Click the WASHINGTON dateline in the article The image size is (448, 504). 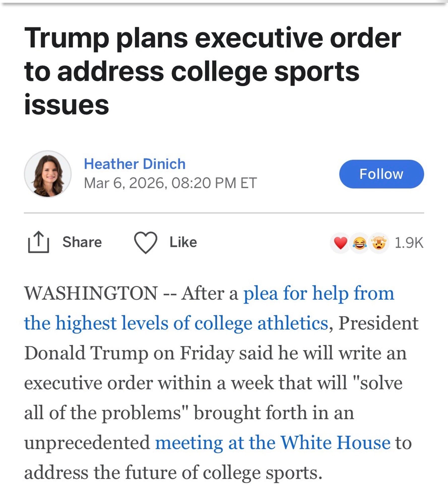click(x=91, y=293)
